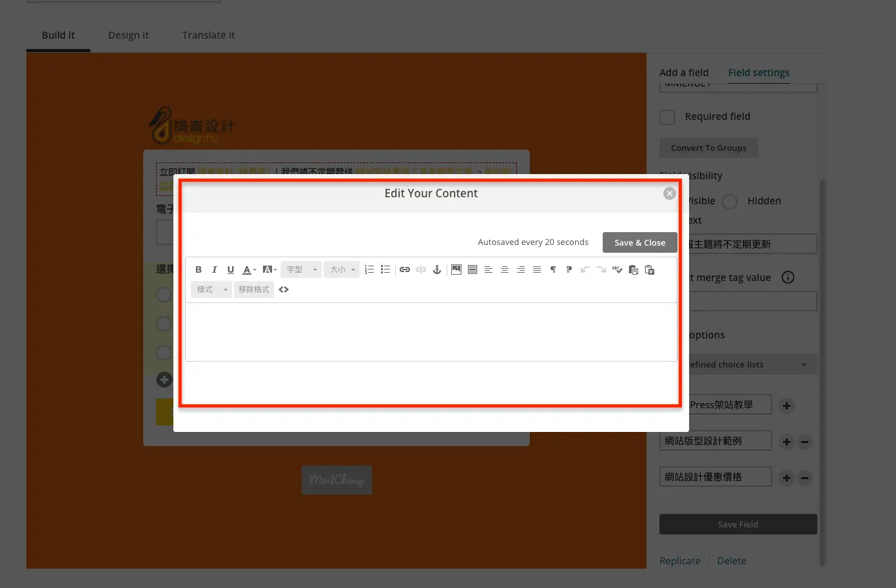
Task: Click the undo arrow icon
Action: point(585,269)
